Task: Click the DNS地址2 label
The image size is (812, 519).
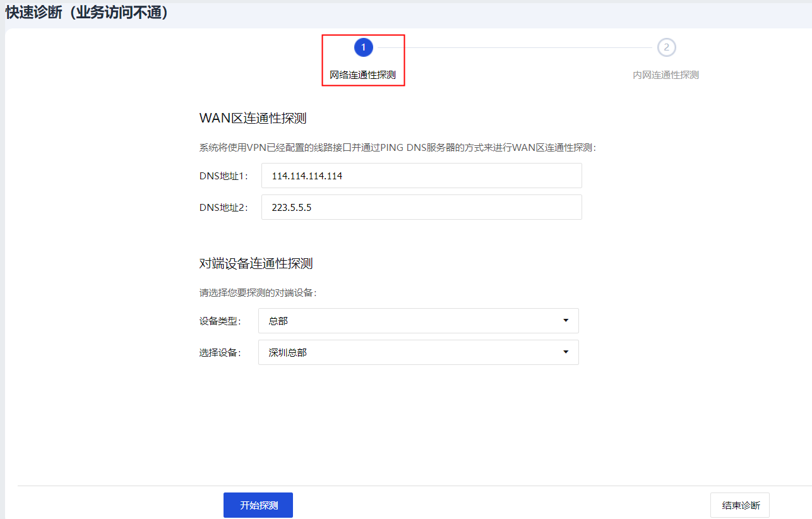Action: pos(224,207)
